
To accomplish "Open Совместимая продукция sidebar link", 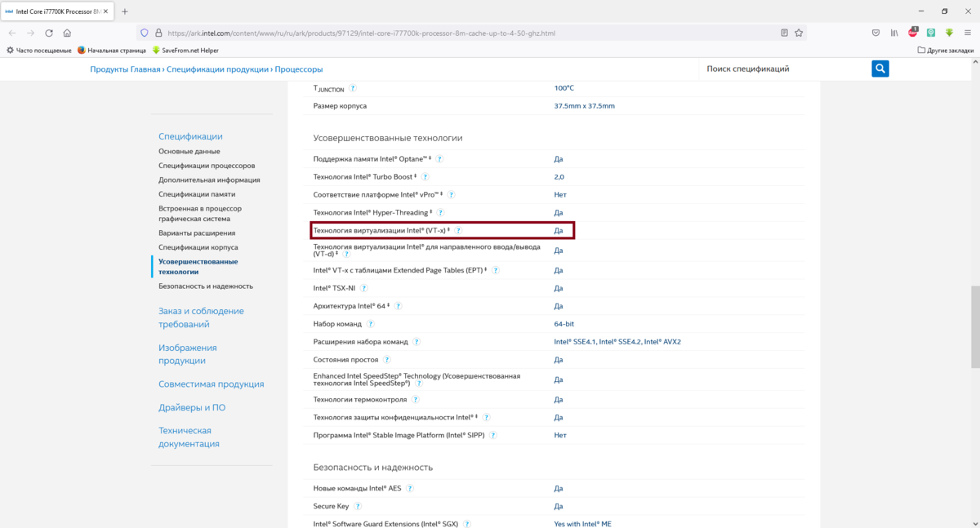I will pos(211,384).
